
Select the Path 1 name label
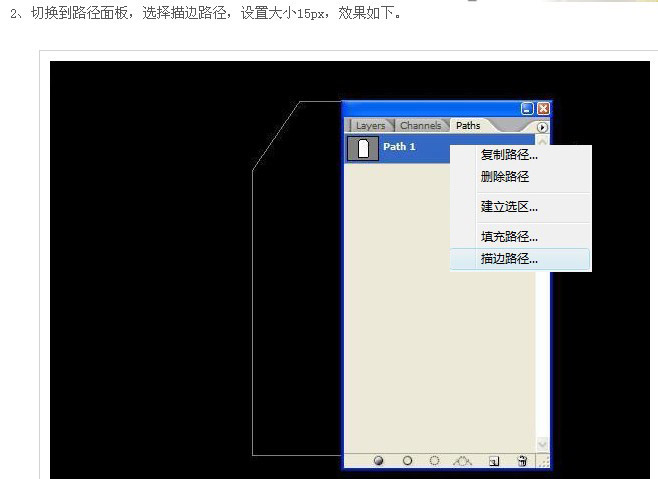[399, 147]
